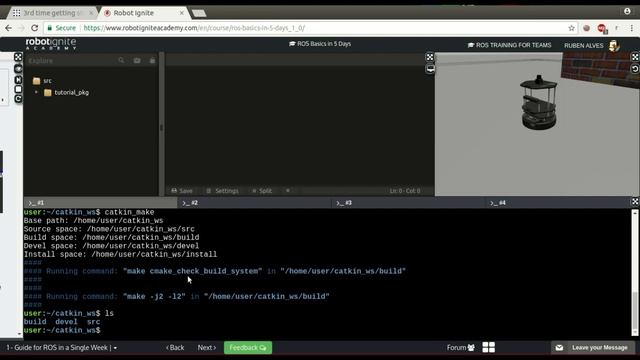The width and height of the screenshot is (640, 360).
Task: Switch to terminal tab #4
Action: coord(558,203)
